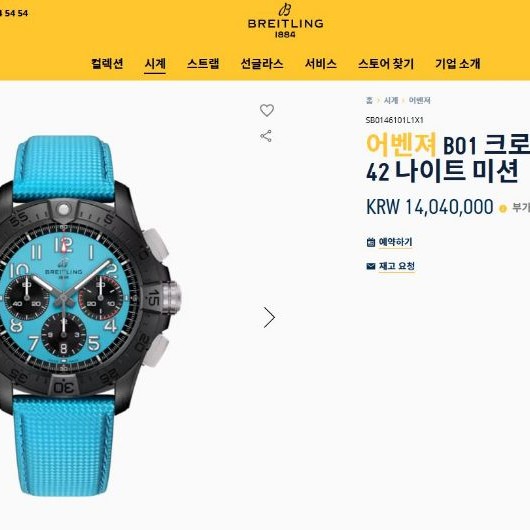
Task: Open the 서비스 menu
Action: (321, 64)
